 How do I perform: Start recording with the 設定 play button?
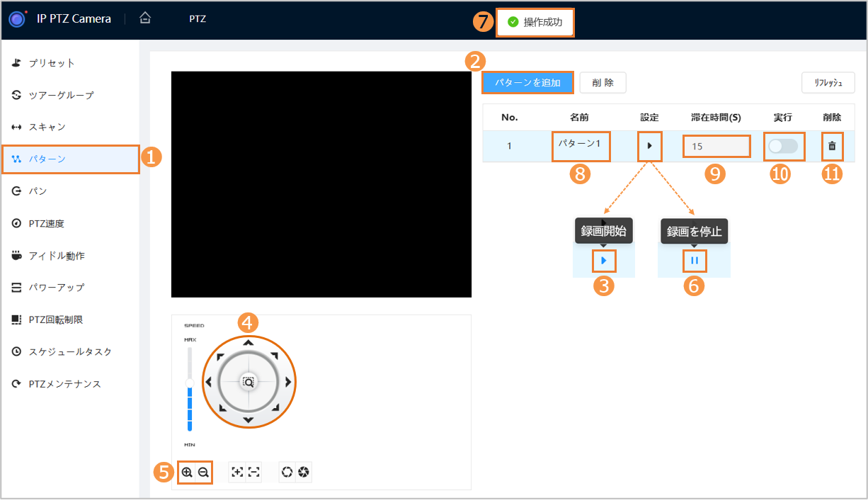tap(649, 146)
